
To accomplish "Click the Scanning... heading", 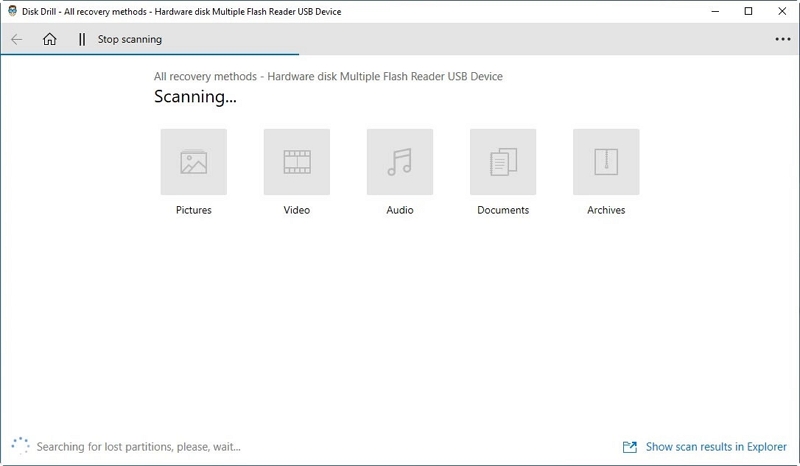I will [x=195, y=96].
